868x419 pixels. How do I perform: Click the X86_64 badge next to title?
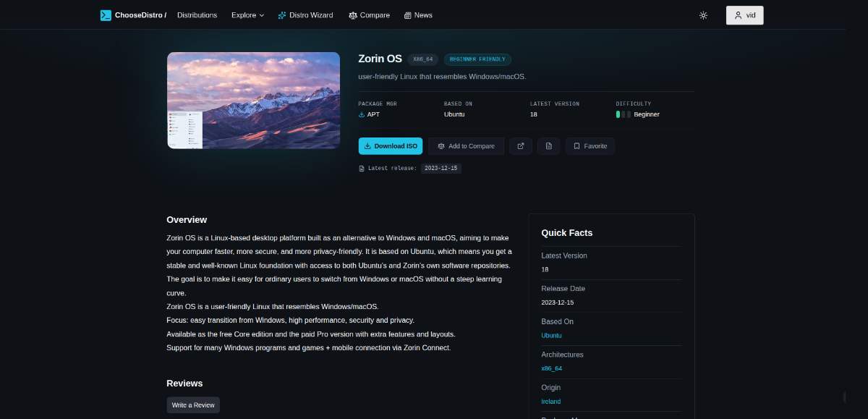(x=422, y=59)
